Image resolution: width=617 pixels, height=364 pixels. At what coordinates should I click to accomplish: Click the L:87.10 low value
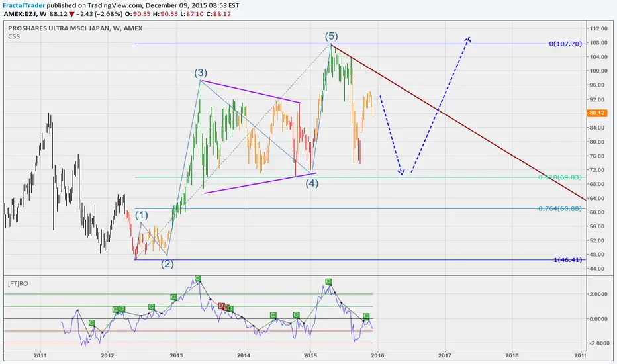point(191,14)
